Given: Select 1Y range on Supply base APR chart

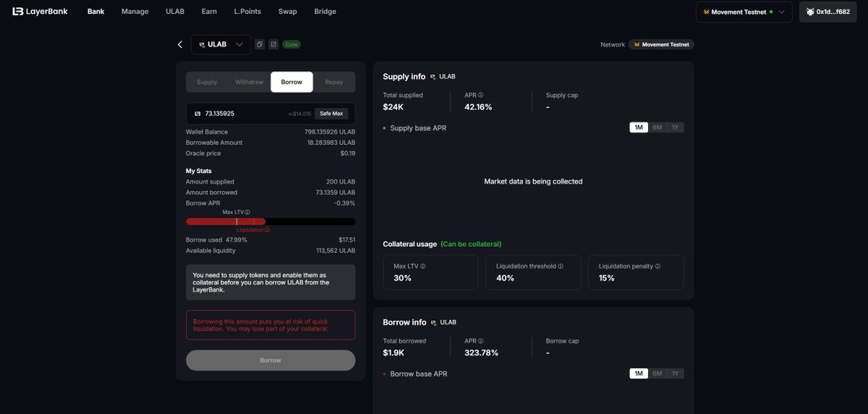Looking at the screenshot, I should click(x=675, y=127).
